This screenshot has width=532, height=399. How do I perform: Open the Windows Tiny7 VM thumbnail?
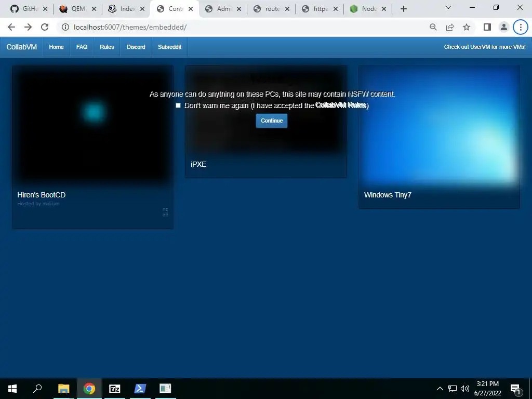tap(439, 125)
